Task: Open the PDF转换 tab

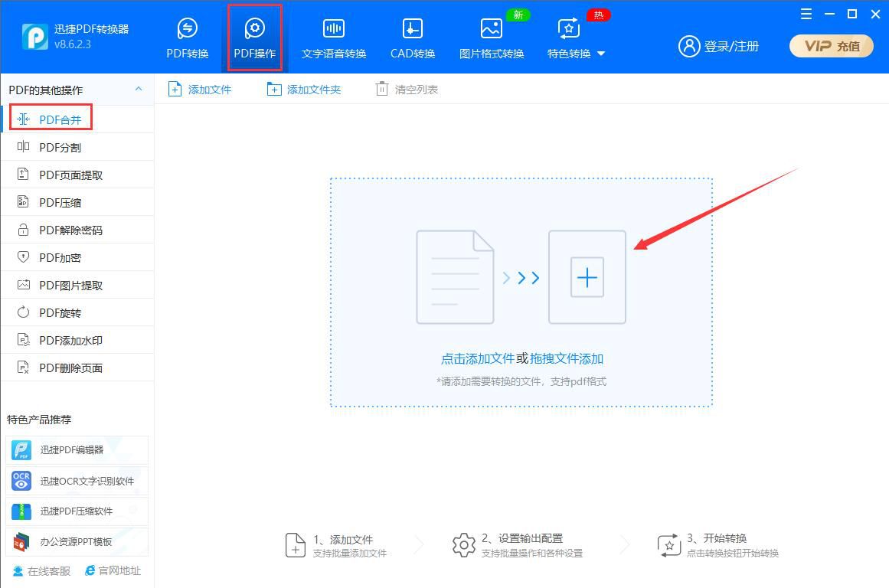Action: click(187, 38)
